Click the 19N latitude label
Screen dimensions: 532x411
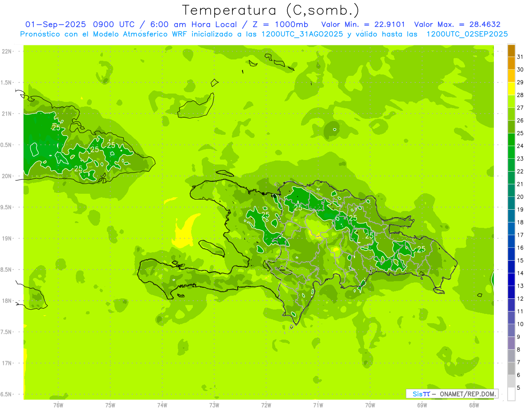[8, 239]
